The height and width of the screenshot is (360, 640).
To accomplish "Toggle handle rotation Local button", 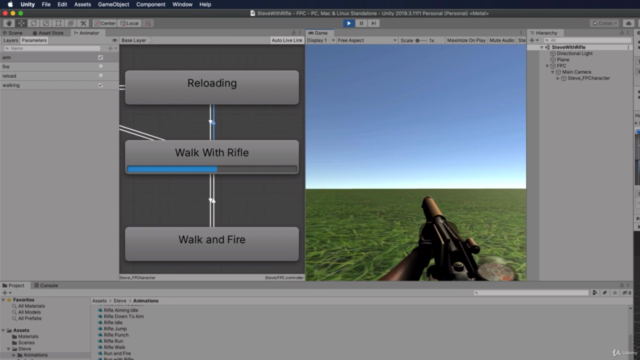I will tap(129, 23).
